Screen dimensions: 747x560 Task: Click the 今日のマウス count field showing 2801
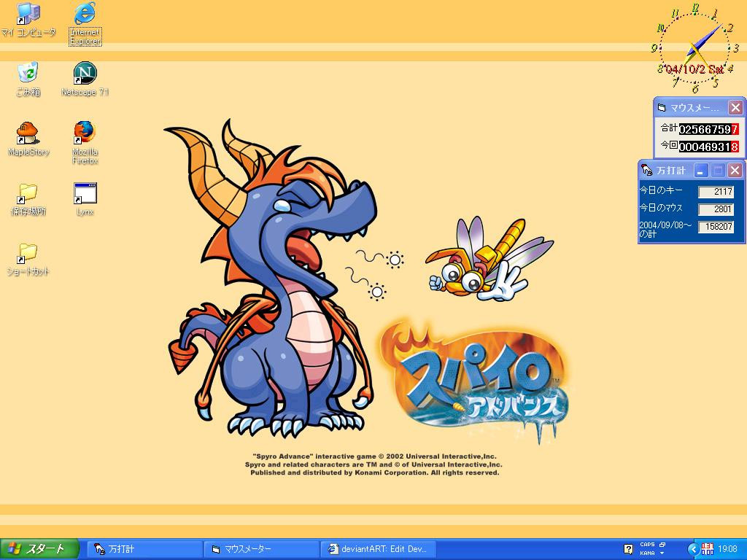pyautogui.click(x=716, y=209)
